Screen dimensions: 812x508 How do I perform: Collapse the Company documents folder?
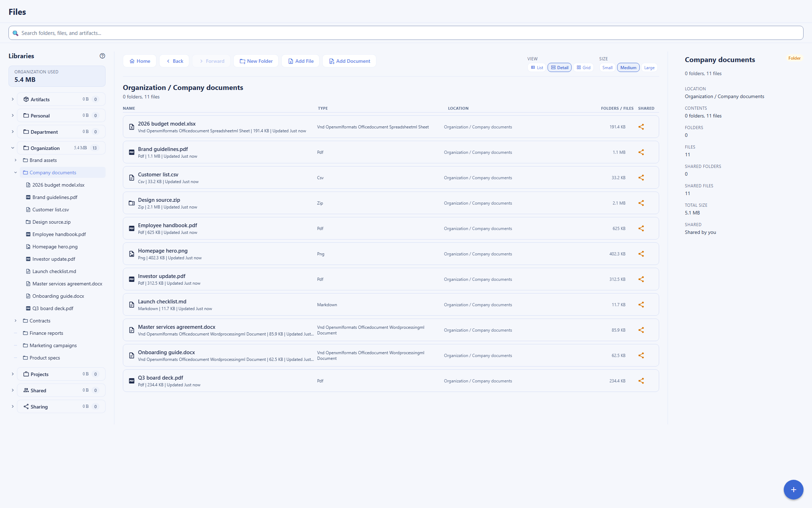(16, 173)
